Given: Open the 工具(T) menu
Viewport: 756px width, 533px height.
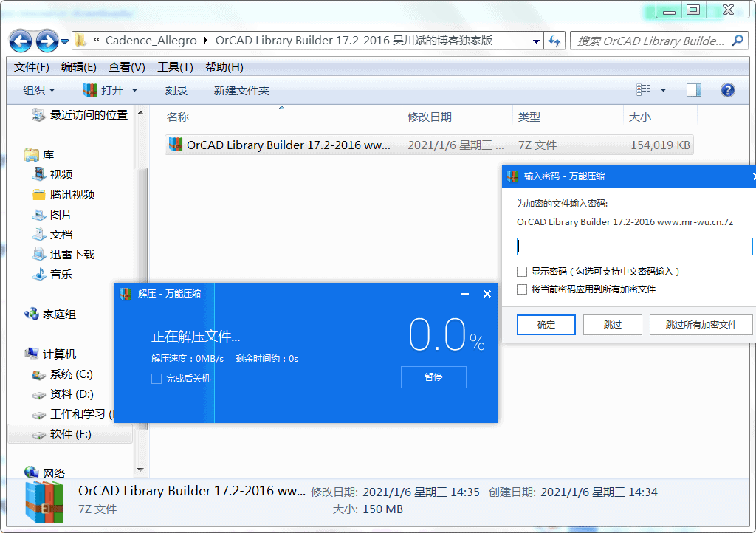Looking at the screenshot, I should coord(175,67).
